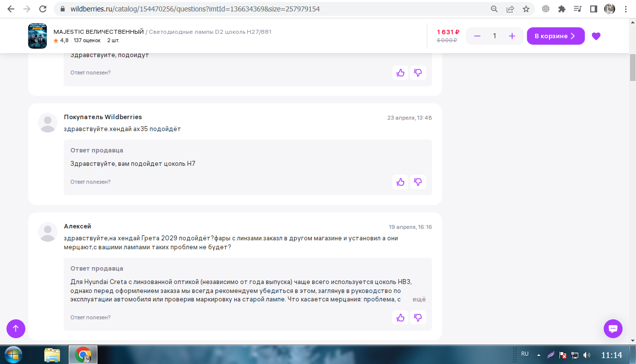Click the name Покупатель Wildberries

(x=103, y=117)
